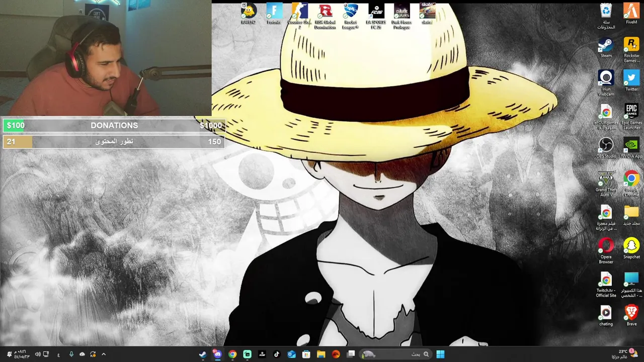The image size is (644, 362).
Task: Select the This PC monitor icon
Action: point(631,285)
